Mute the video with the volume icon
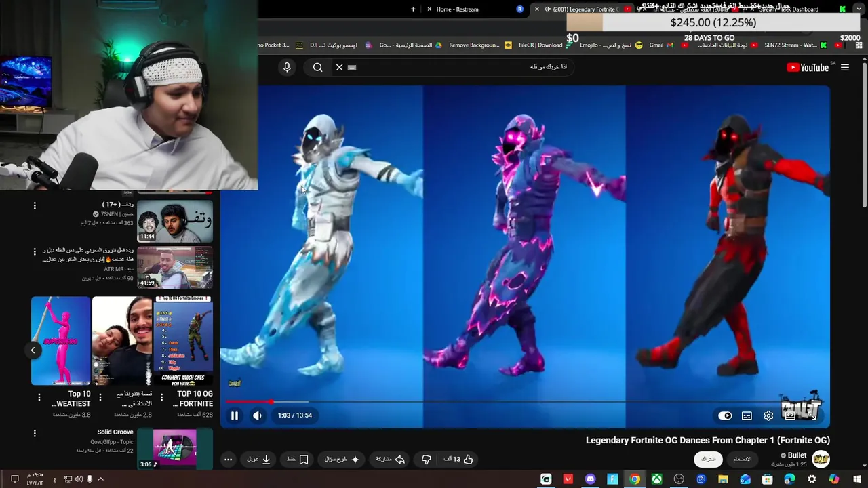Image resolution: width=868 pixels, height=488 pixels. pyautogui.click(x=257, y=415)
